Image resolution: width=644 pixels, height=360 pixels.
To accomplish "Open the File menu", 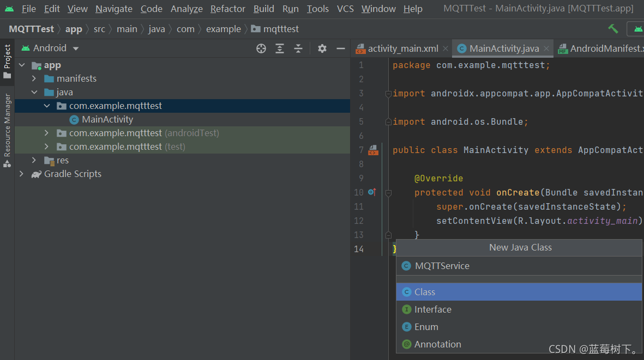I will click(29, 9).
